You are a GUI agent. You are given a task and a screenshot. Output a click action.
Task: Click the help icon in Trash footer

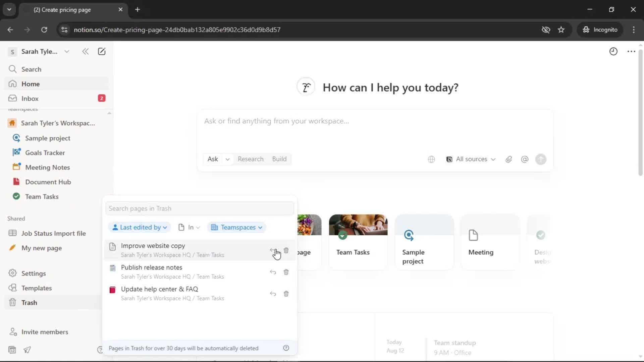[286, 348]
